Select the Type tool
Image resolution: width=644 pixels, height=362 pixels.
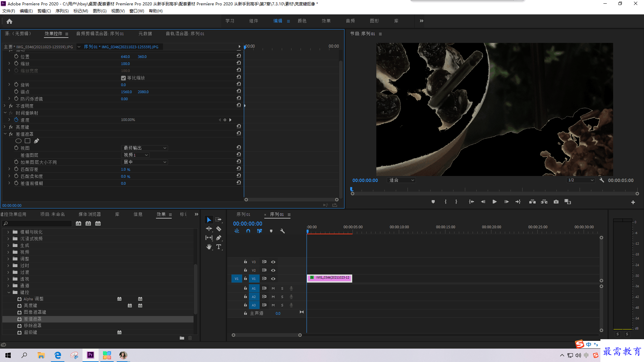(x=219, y=247)
